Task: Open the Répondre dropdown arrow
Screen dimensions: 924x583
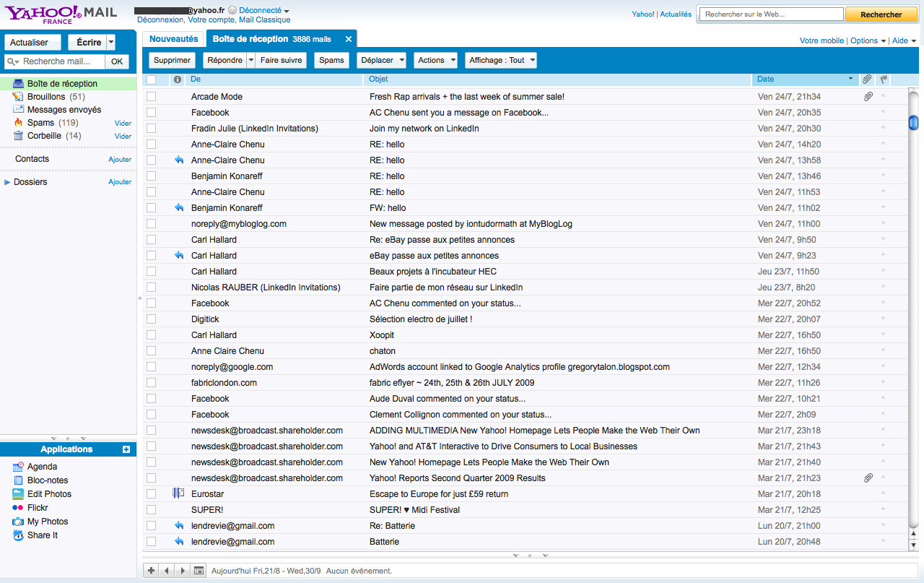Action: coord(251,60)
